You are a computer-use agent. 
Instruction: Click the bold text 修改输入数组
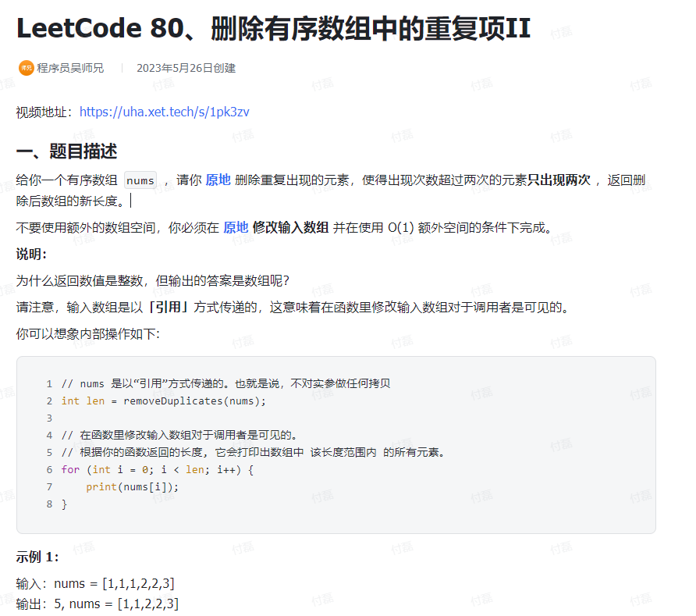point(291,227)
